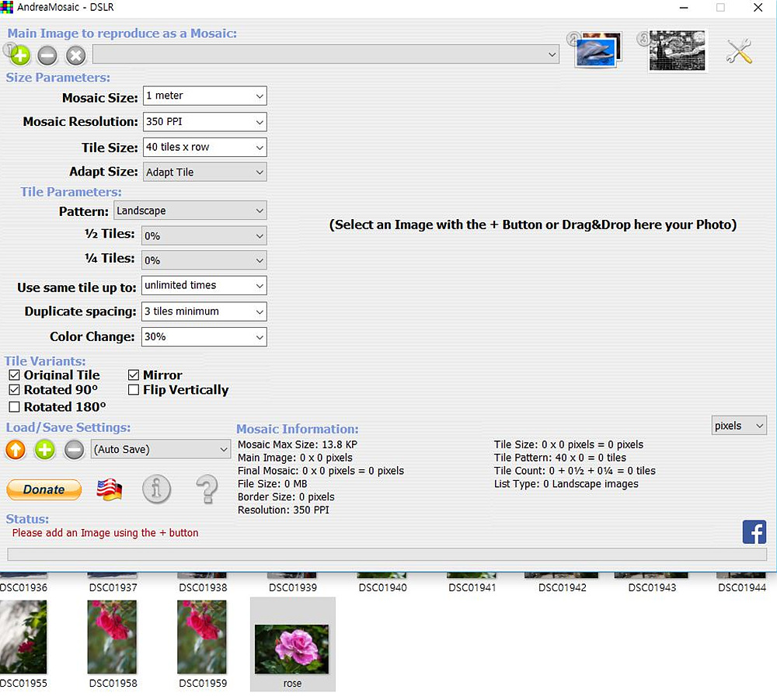Select file label DSC01938
This screenshot has height=700, width=777.
click(203, 587)
